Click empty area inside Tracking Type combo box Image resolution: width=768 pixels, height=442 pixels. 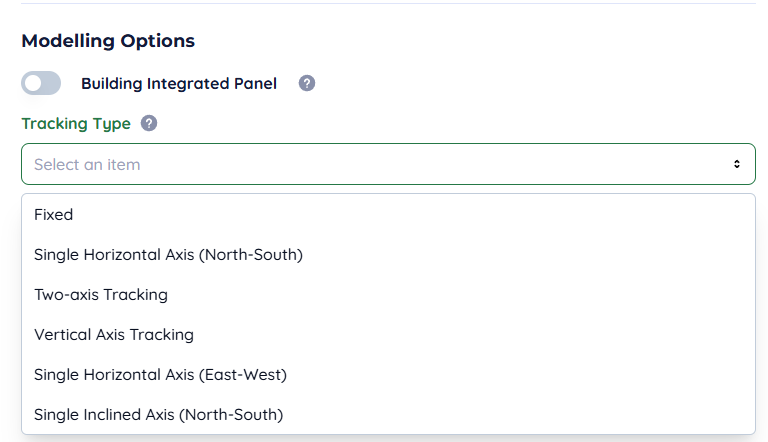click(x=450, y=164)
